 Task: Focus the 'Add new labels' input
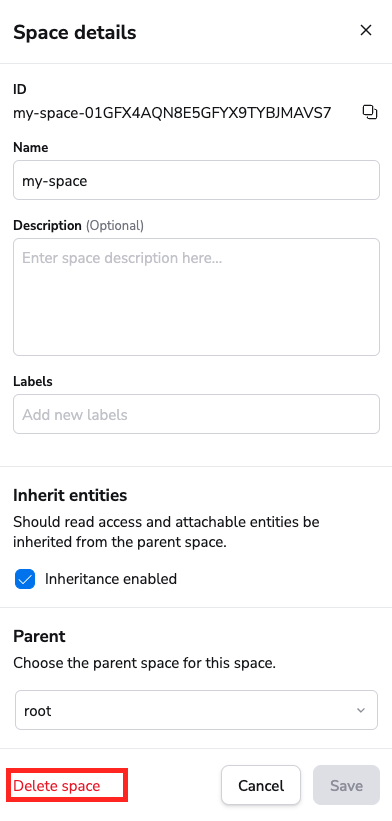point(196,414)
